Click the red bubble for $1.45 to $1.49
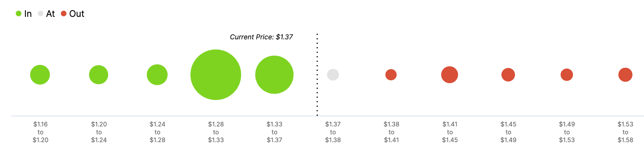 pyautogui.click(x=508, y=75)
